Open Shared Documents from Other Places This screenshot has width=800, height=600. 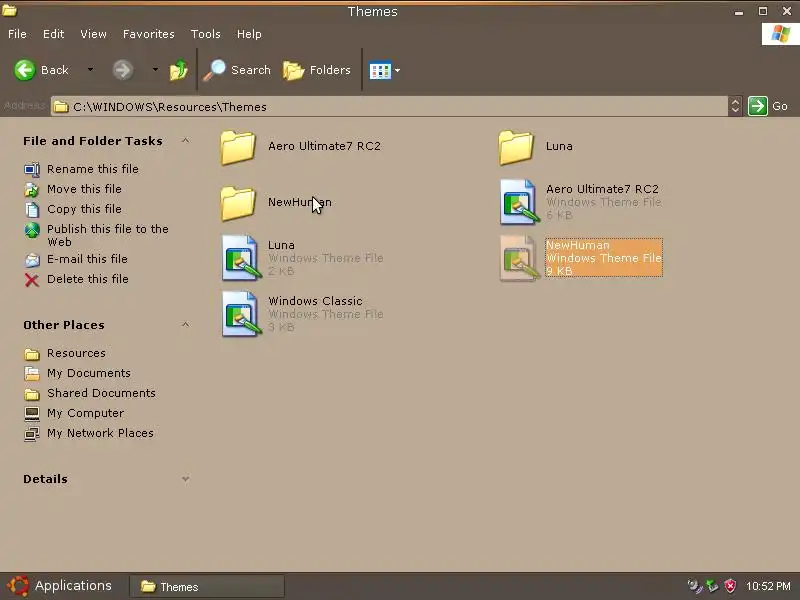(x=101, y=393)
